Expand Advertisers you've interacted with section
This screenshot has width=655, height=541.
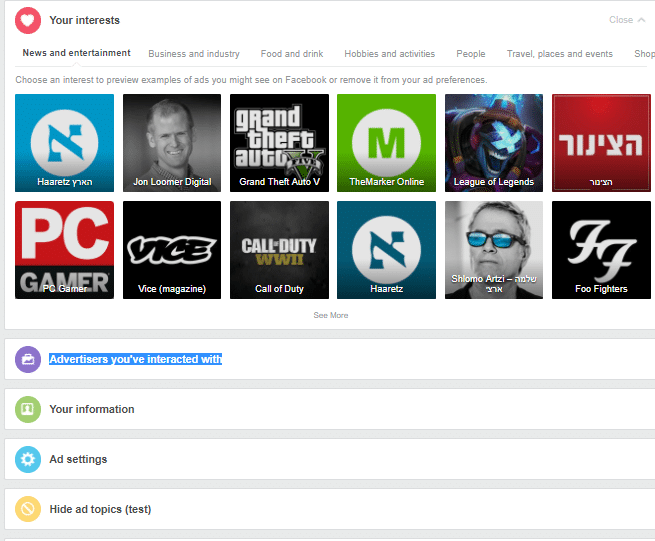point(330,359)
